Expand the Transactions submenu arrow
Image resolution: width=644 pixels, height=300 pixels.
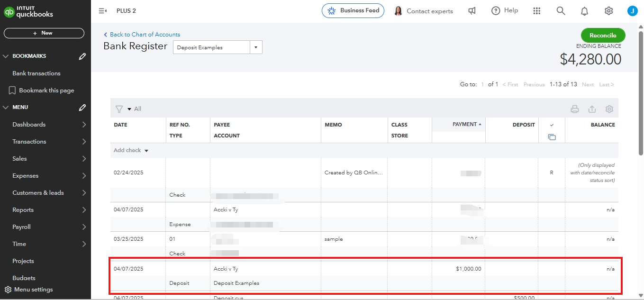[x=84, y=142]
